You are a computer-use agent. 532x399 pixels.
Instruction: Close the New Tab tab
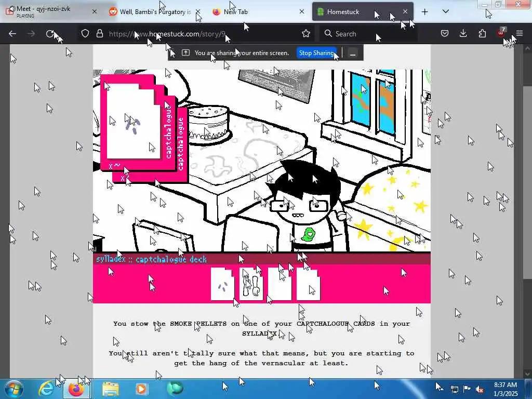tap(302, 11)
